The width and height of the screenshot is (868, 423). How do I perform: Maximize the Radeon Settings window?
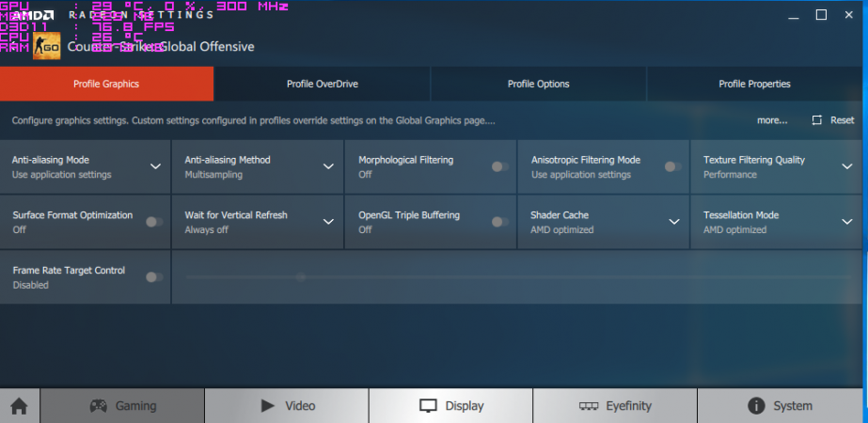[822, 15]
